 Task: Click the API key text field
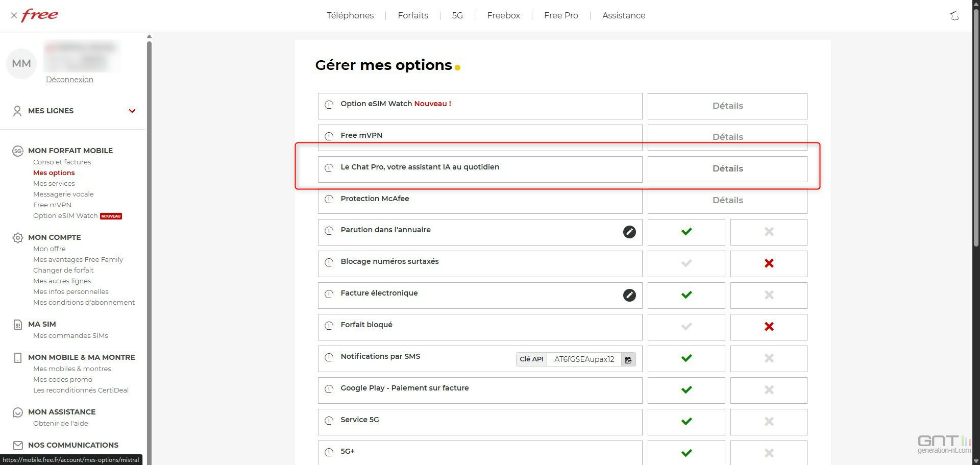(x=583, y=359)
